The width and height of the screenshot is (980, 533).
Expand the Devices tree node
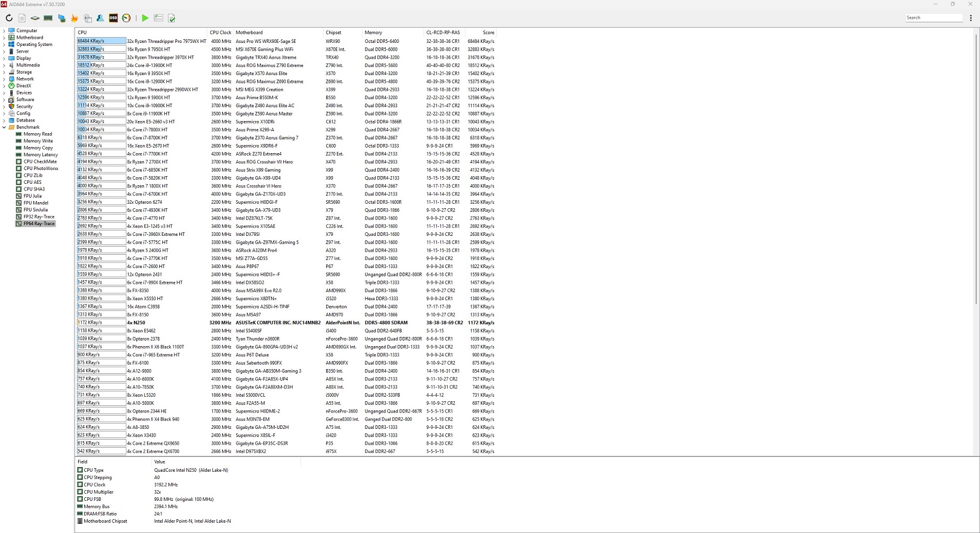(4, 92)
